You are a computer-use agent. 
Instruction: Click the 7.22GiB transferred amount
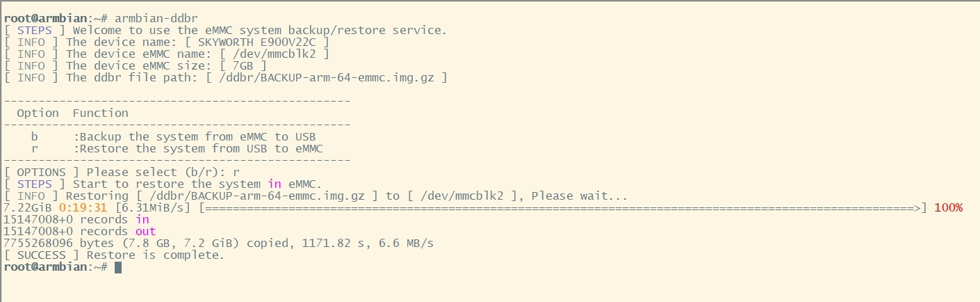coord(28,207)
